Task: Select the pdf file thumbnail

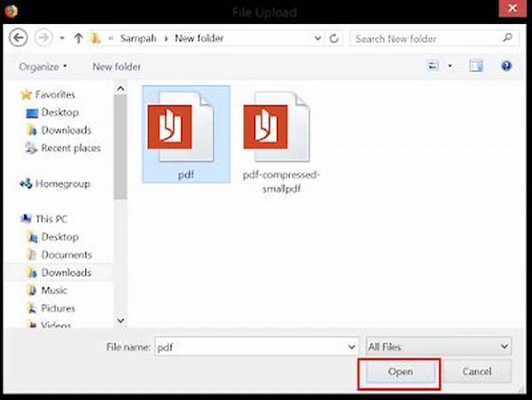Action: click(185, 133)
